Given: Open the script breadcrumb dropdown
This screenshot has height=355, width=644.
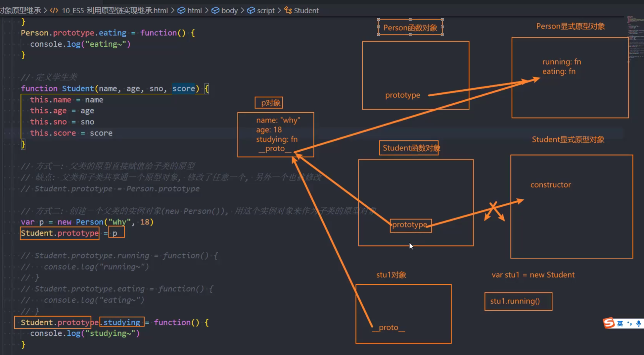Looking at the screenshot, I should 266,11.
